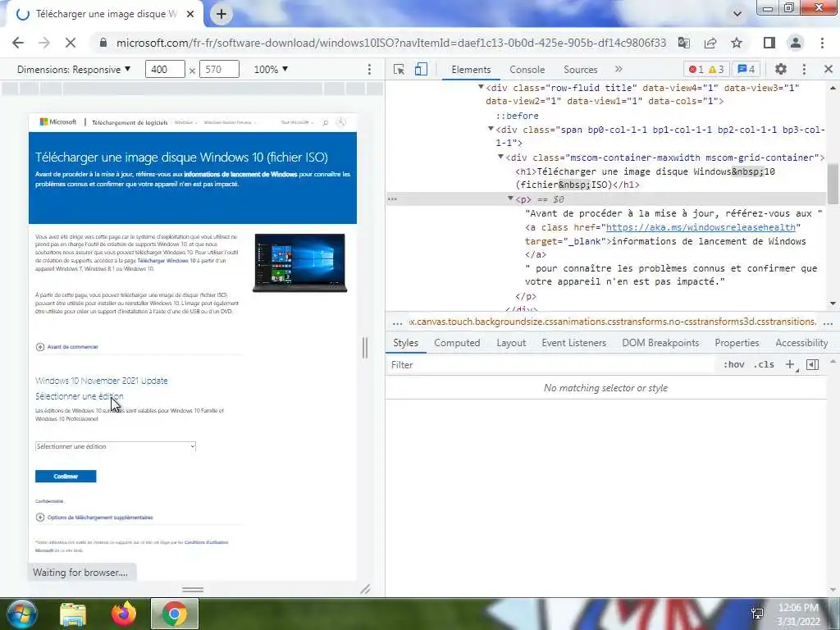The width and height of the screenshot is (840, 630).
Task: Open the tab search chevron
Action: 737,14
